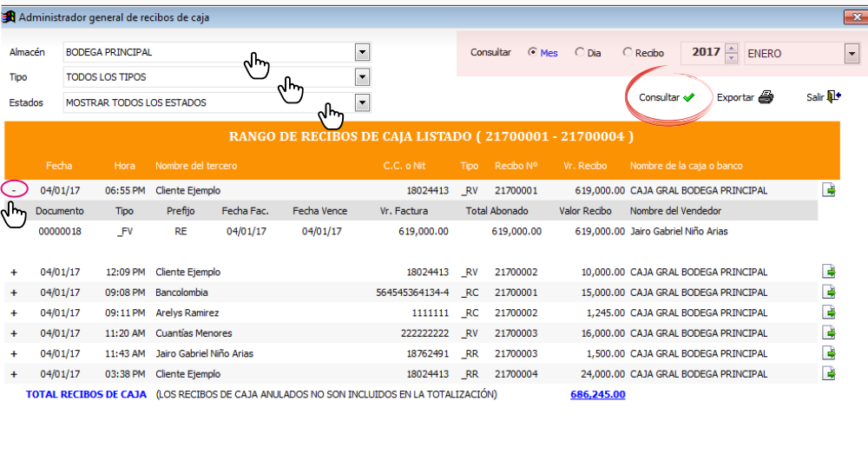Open document icon for receipt 21700001 _RV row
Screen dimensions: 868x454
829,190
